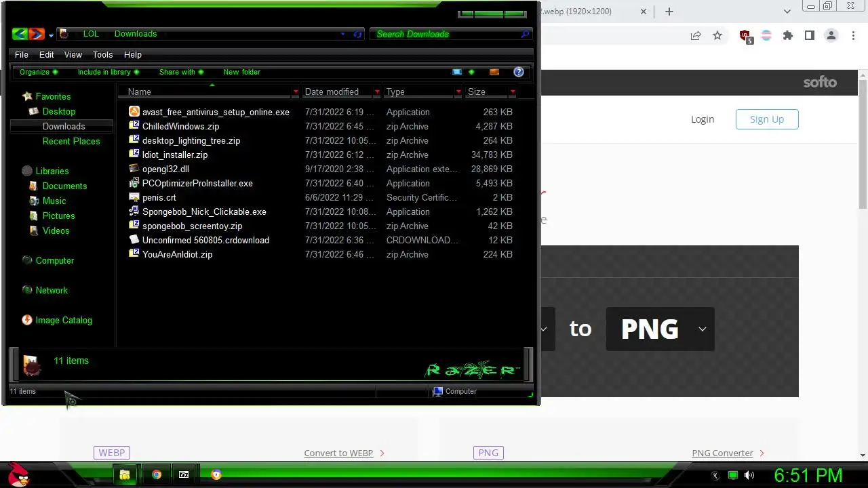Open Chrome side panel icon

coord(810,36)
